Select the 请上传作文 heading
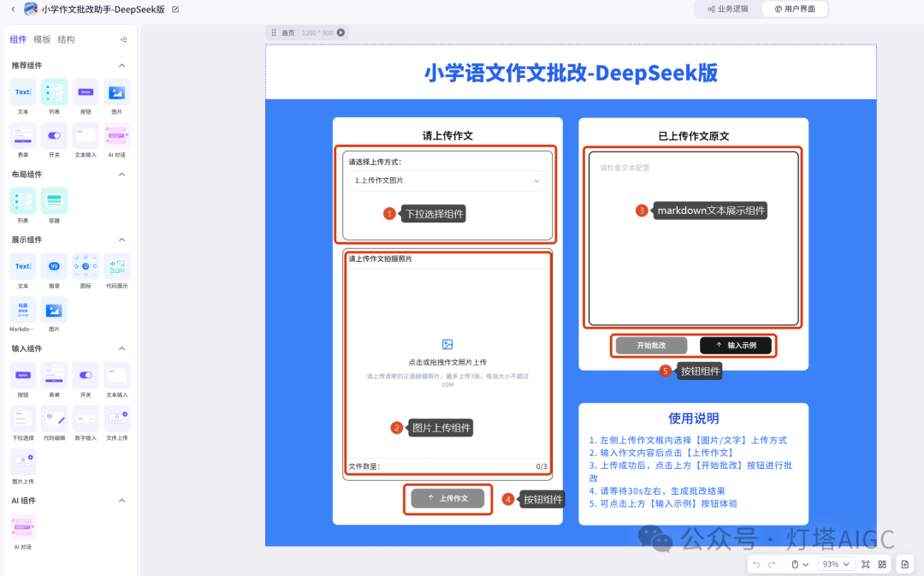 pyautogui.click(x=447, y=135)
